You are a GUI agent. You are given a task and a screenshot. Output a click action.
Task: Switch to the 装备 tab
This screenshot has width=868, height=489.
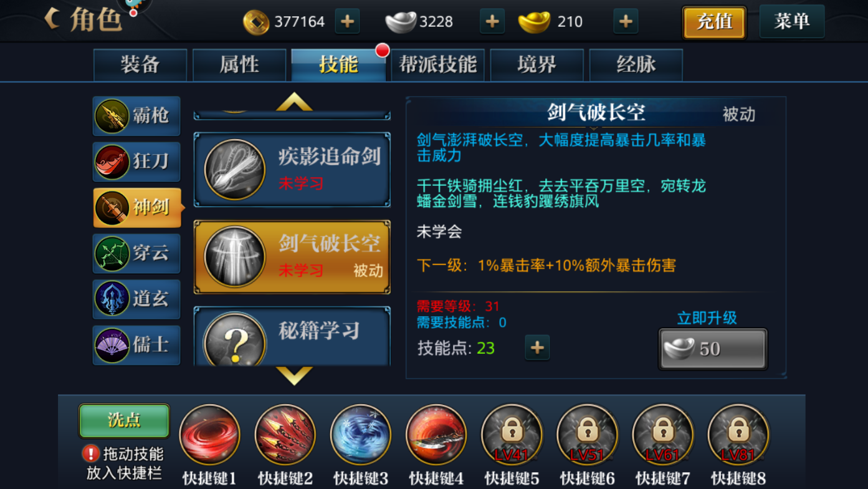tap(140, 65)
